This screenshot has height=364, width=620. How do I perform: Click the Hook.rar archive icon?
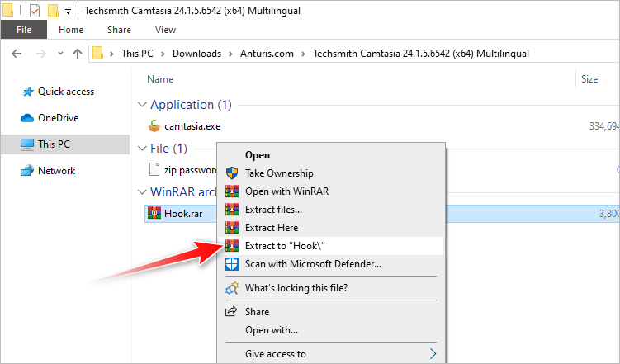pos(154,213)
